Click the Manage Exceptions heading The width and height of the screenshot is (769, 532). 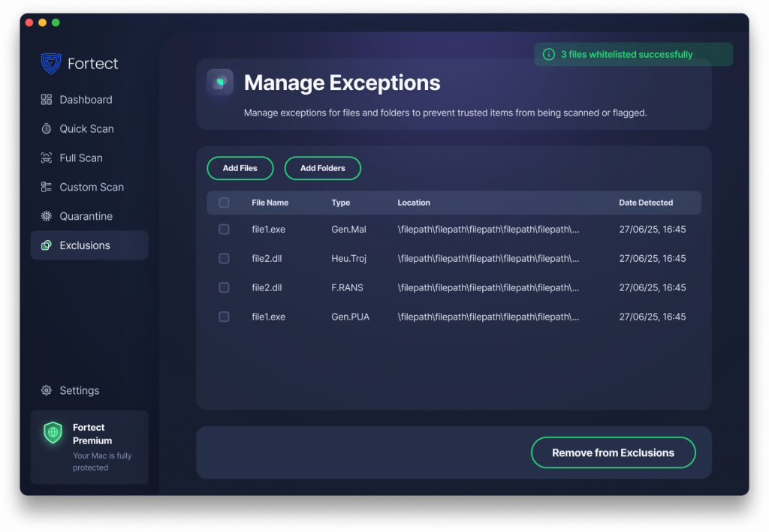[342, 83]
